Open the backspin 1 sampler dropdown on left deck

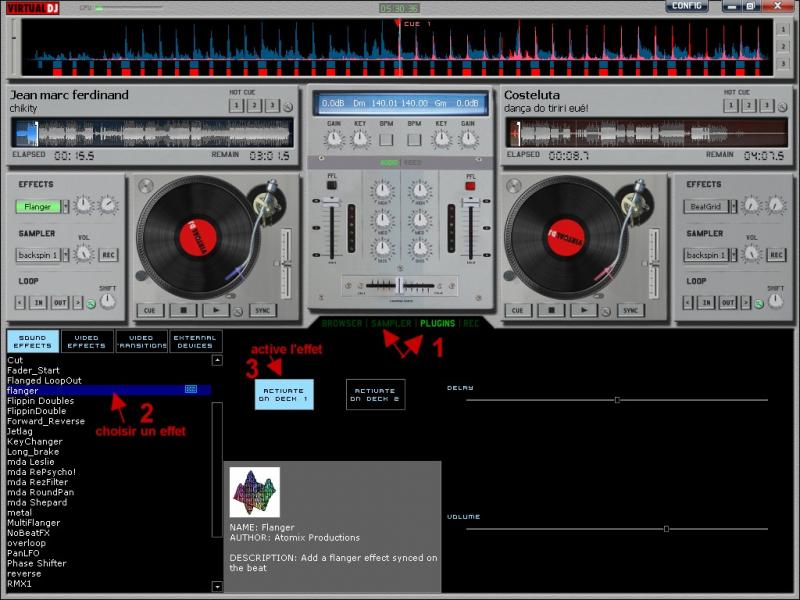67,255
